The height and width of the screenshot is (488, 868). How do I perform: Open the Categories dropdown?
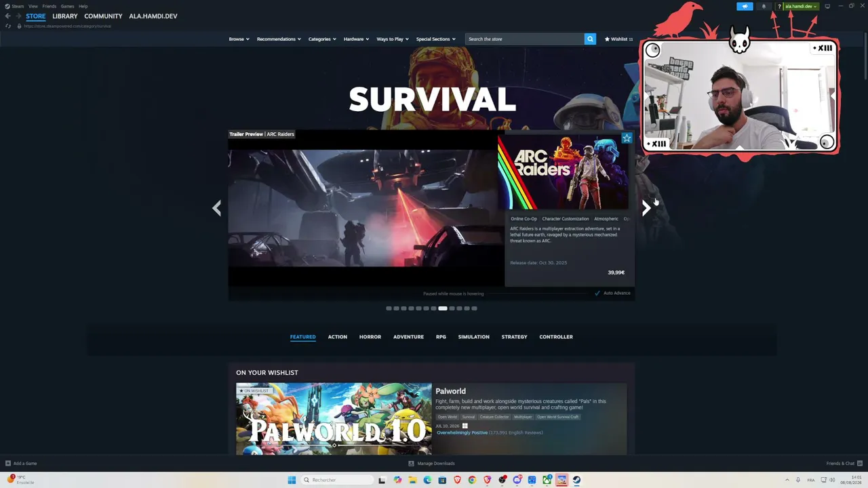(322, 39)
